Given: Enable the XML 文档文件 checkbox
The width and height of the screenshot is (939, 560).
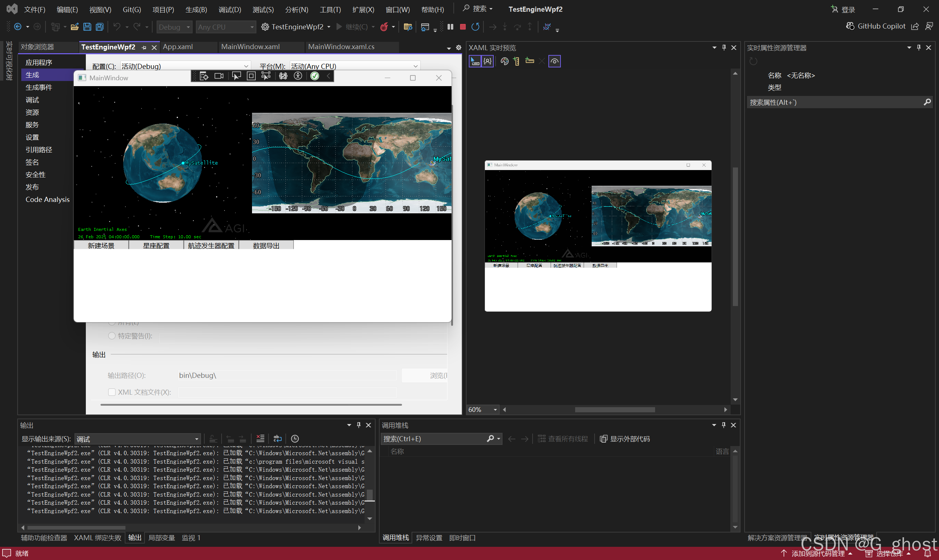Looking at the screenshot, I should point(112,392).
